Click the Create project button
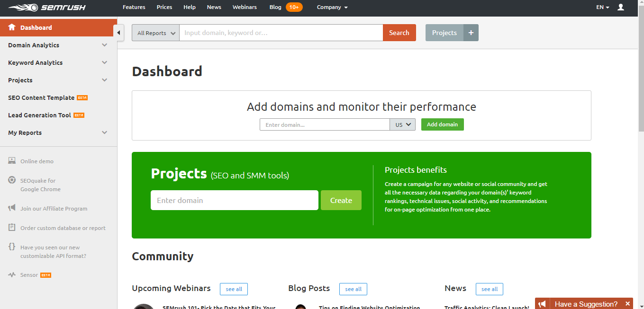Screen dimensions: 644x309 point(341,200)
